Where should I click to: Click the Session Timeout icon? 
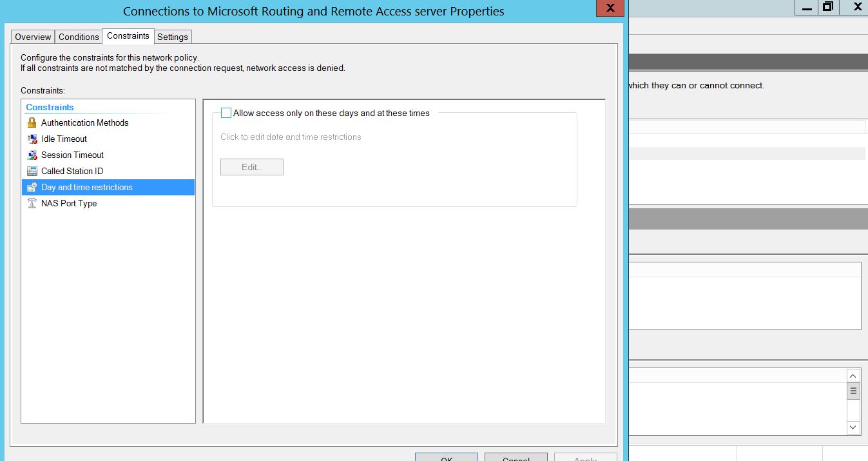pos(32,155)
